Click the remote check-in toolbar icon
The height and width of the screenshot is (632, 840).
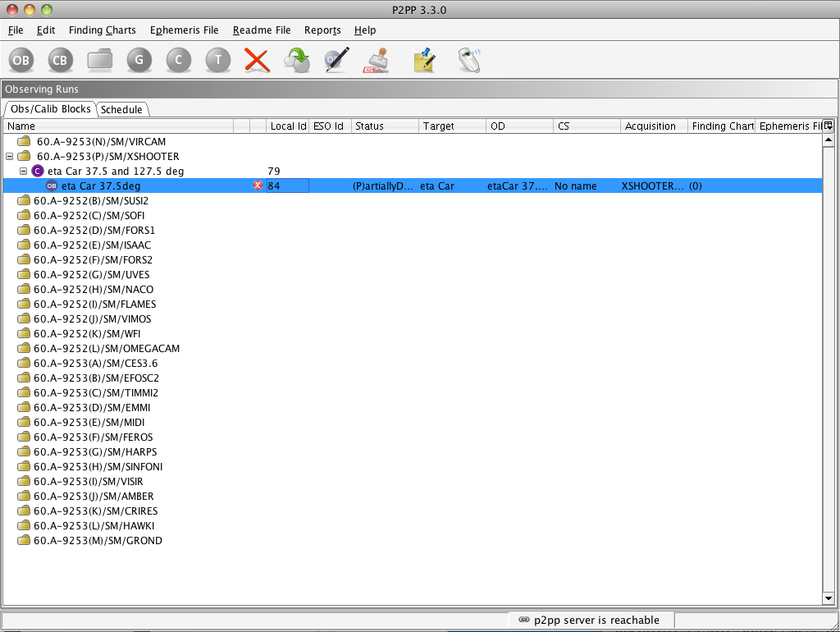(469, 59)
